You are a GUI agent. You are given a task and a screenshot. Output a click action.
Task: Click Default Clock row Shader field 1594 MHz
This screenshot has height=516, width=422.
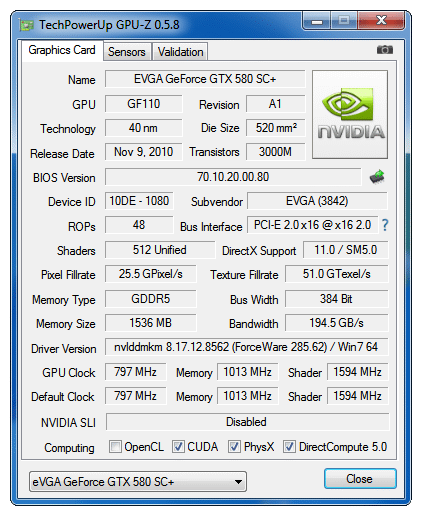pyautogui.click(x=358, y=396)
